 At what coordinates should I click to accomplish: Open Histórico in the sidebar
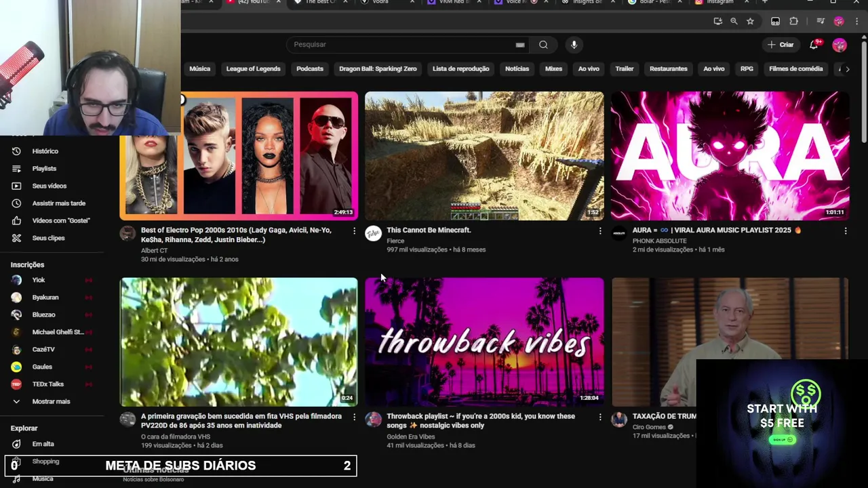point(45,151)
